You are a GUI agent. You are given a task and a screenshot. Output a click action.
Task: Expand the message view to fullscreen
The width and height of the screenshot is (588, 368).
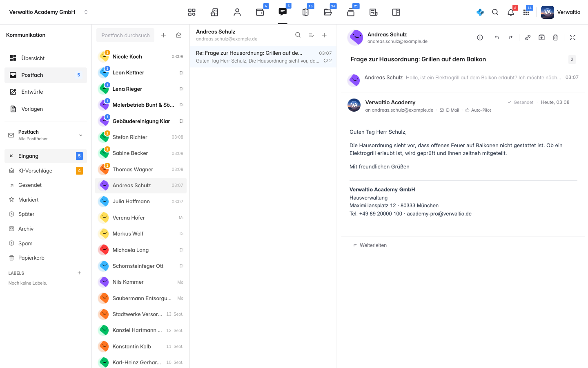573,38
